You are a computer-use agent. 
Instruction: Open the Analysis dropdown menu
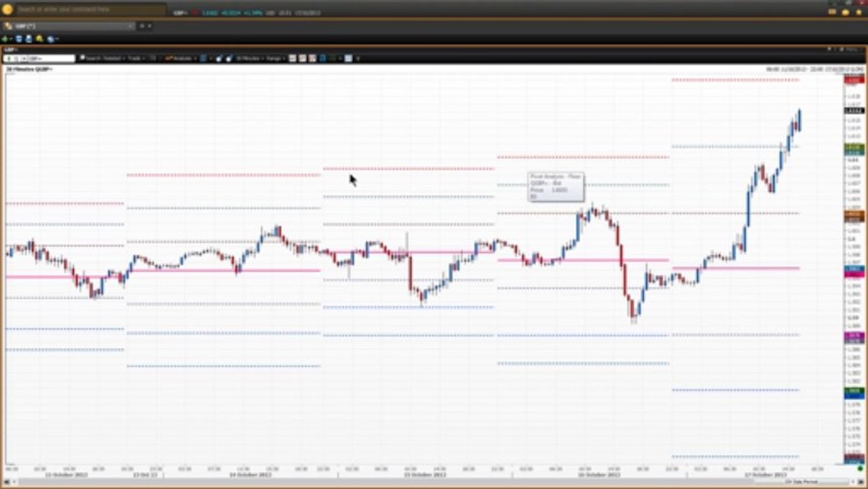[180, 58]
